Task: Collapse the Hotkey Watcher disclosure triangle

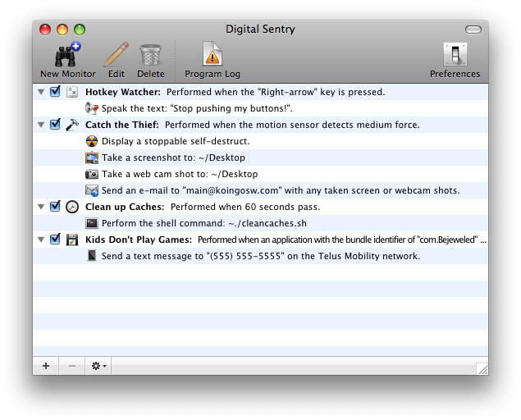Action: click(41, 92)
